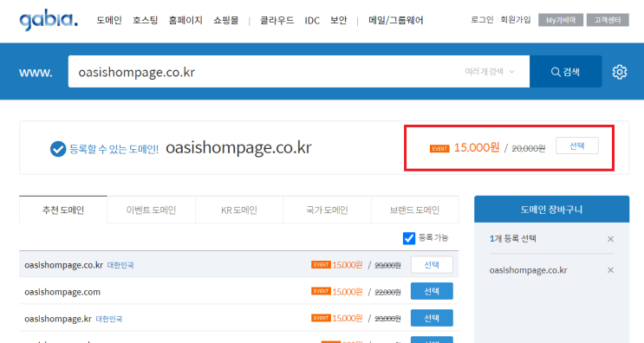The width and height of the screenshot is (644, 343).
Task: Open the 보안 menu
Action: pos(338,20)
